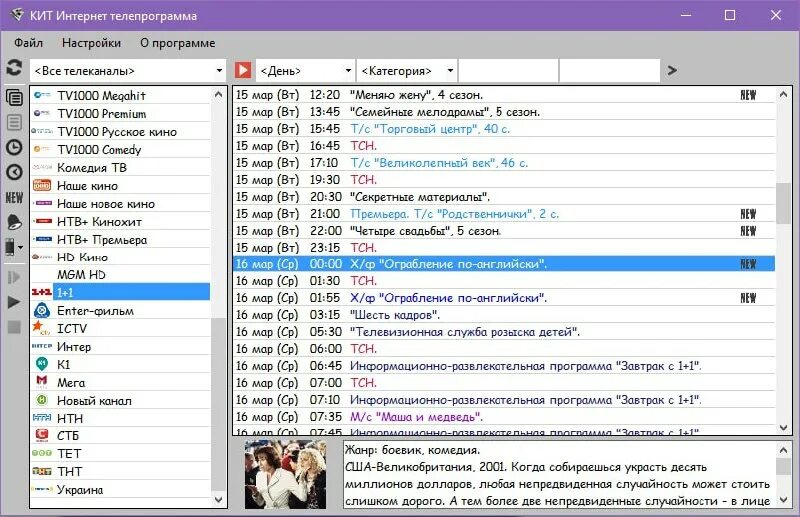Image resolution: width=800 pixels, height=517 pixels.
Task: Click down arrow of channel list scrollbar
Action: 218,500
